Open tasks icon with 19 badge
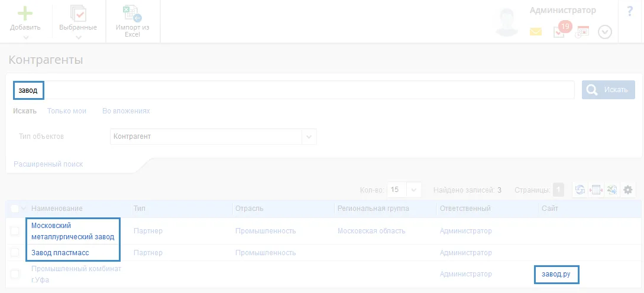The height and width of the screenshot is (293, 644). click(x=561, y=30)
